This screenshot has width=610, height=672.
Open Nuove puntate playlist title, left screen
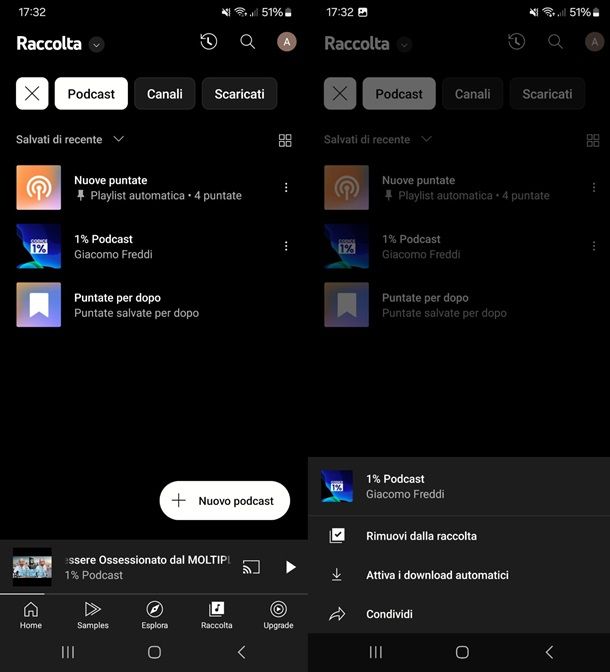111,180
